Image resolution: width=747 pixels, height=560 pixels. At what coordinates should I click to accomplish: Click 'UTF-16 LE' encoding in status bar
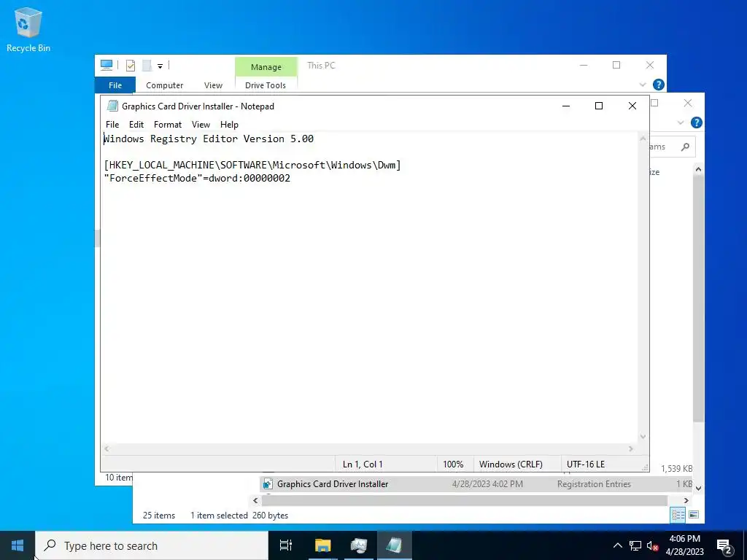point(586,464)
